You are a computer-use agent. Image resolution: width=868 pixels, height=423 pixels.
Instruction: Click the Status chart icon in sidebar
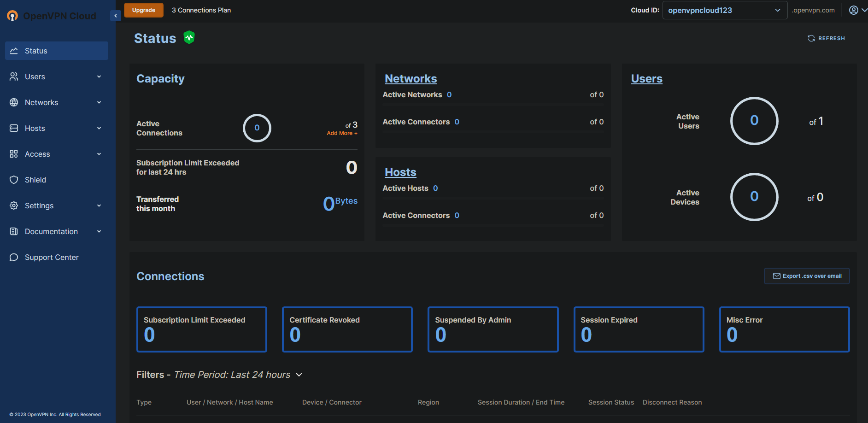[14, 51]
